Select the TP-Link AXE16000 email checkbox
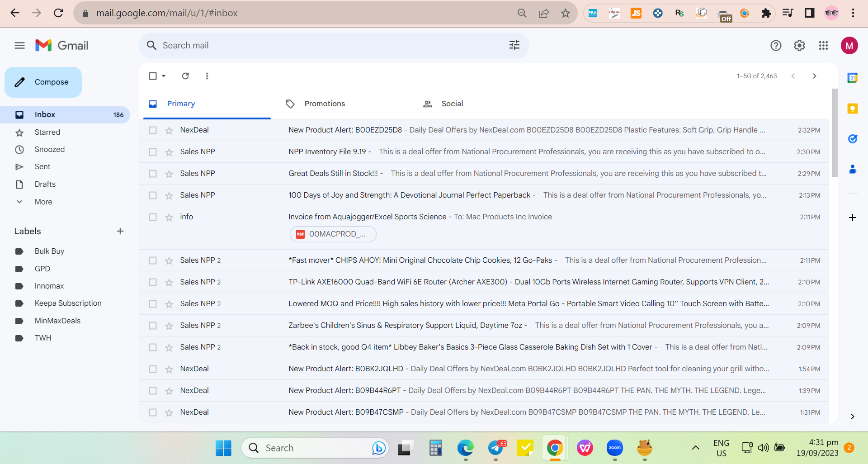 153,282
